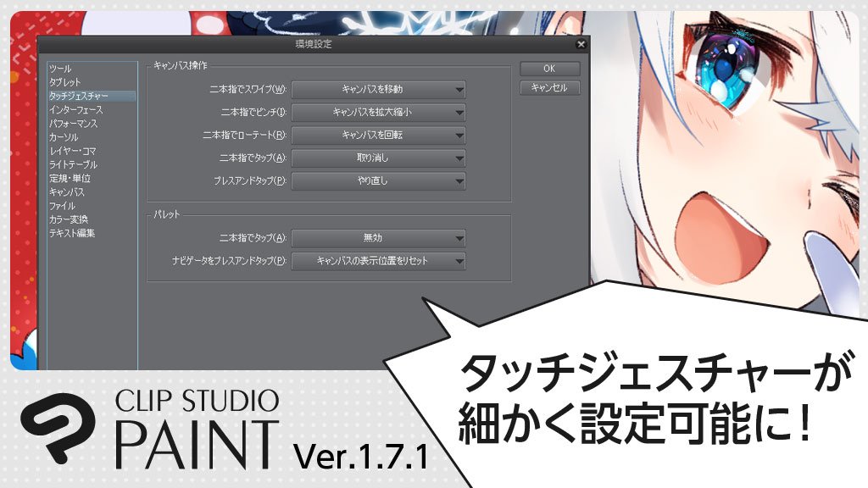This screenshot has height=488, width=868.
Task: Click the 環境設定 title bar text
Action: click(314, 44)
